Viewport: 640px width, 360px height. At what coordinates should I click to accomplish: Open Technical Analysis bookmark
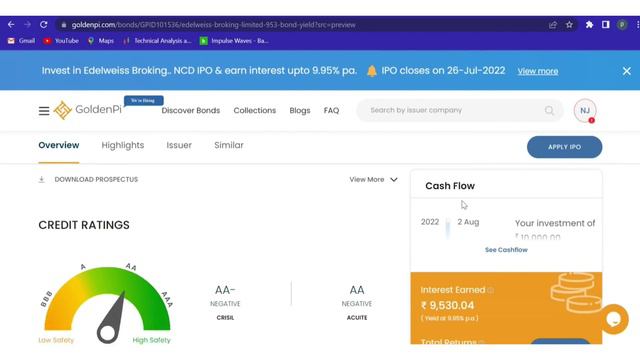pyautogui.click(x=157, y=41)
